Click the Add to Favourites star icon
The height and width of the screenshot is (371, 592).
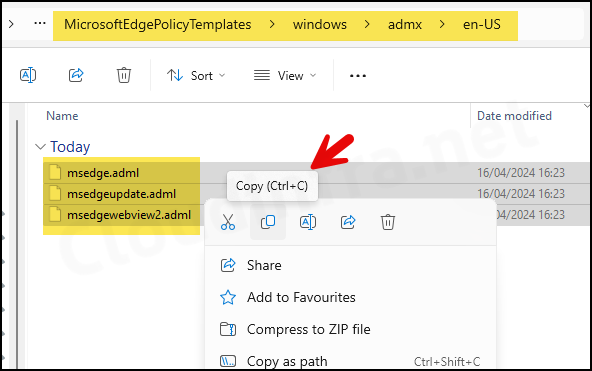click(x=228, y=297)
